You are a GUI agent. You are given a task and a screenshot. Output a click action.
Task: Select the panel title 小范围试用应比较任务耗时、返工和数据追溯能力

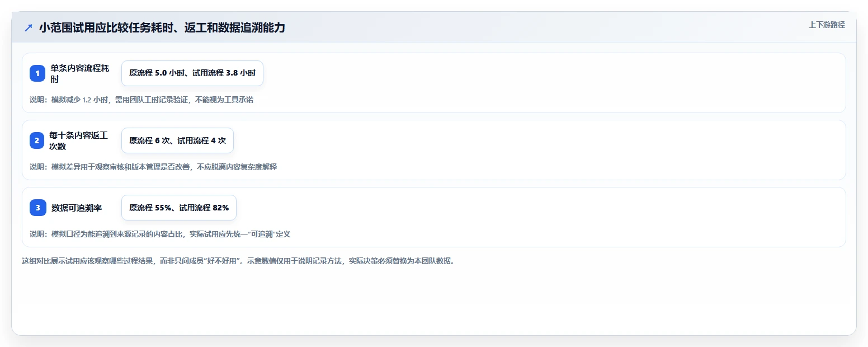click(162, 27)
